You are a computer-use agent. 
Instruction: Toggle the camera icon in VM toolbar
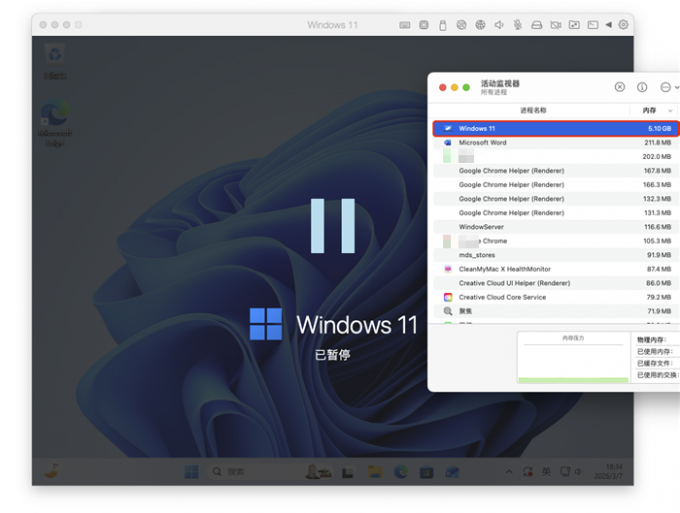[x=555, y=25]
